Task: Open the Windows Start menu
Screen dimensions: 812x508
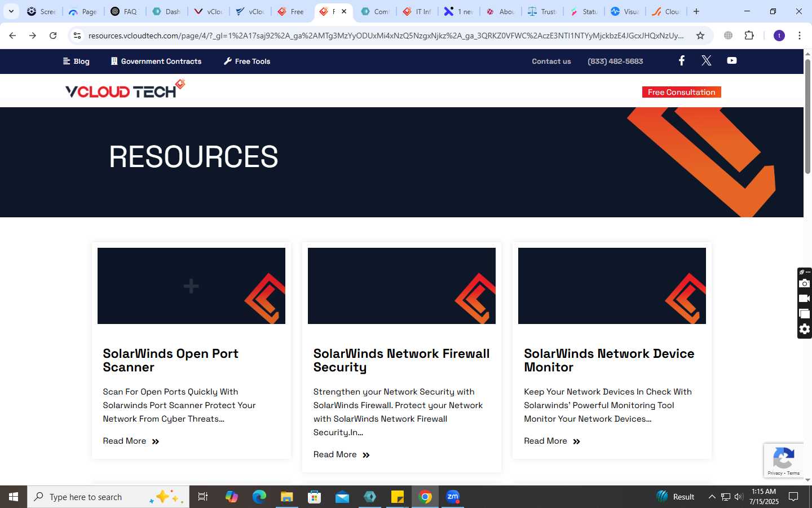Action: [x=14, y=497]
